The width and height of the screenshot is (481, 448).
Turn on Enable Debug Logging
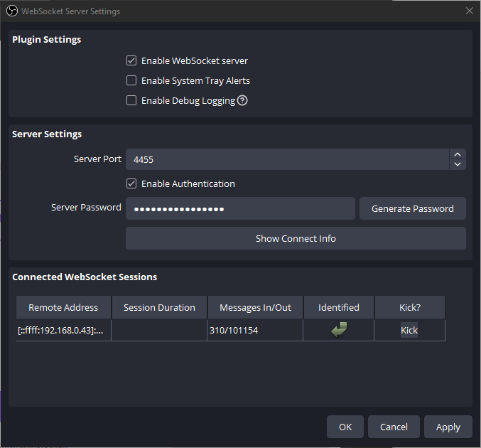tap(131, 101)
